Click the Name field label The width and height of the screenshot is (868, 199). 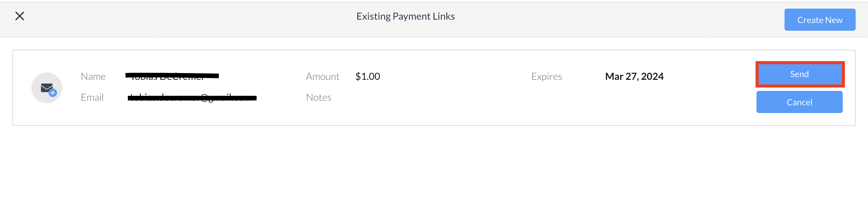93,77
